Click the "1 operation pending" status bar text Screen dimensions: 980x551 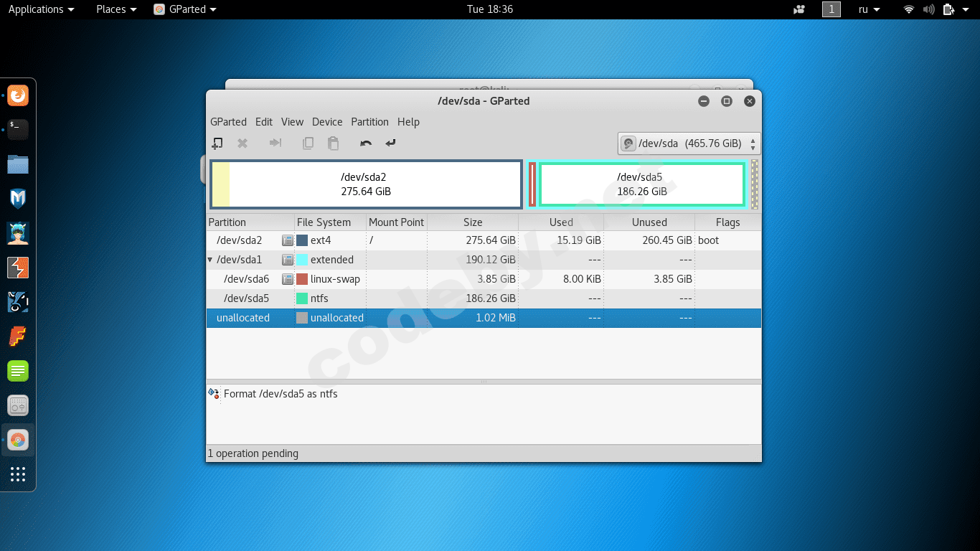point(253,453)
